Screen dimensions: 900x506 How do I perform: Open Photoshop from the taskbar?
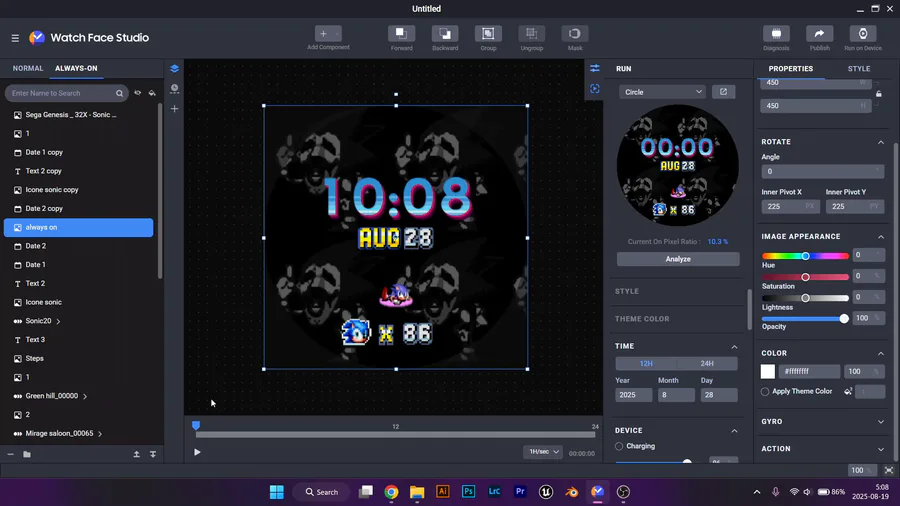click(x=468, y=492)
